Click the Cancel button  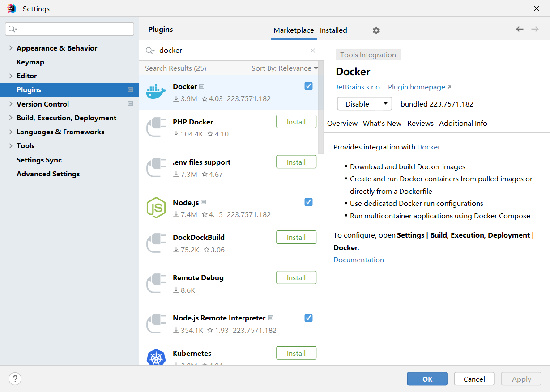coord(474,379)
